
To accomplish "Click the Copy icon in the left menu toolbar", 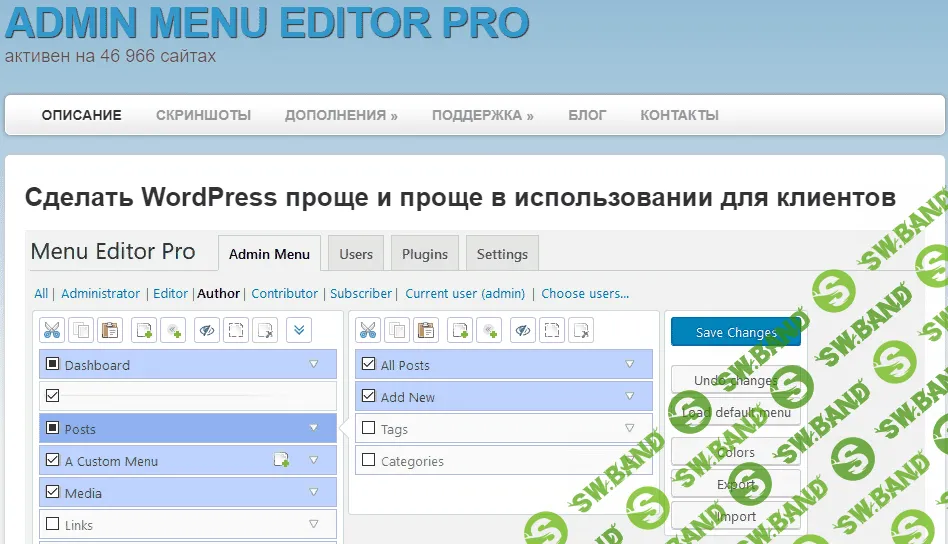I will tap(81, 331).
